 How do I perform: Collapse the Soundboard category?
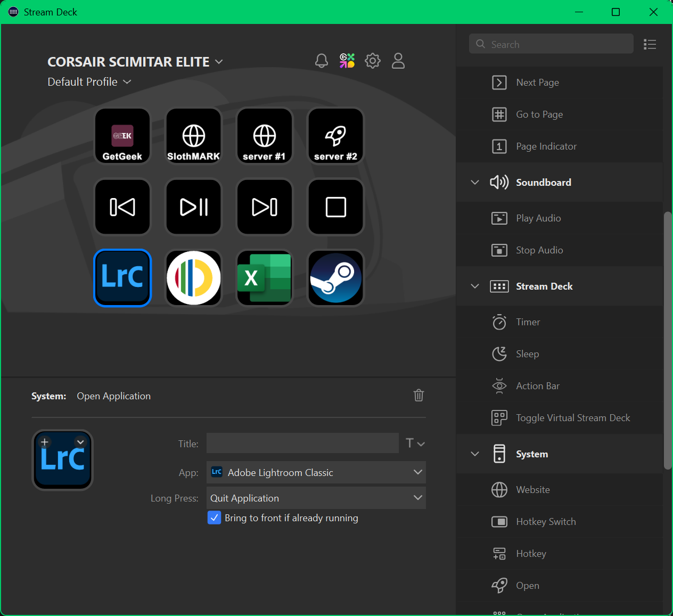(475, 182)
